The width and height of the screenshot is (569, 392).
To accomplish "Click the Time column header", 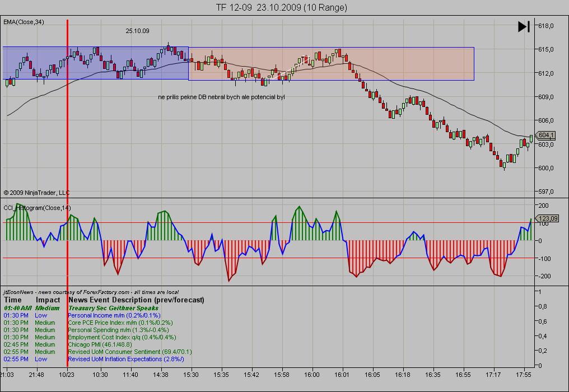I will pyautogui.click(x=13, y=300).
